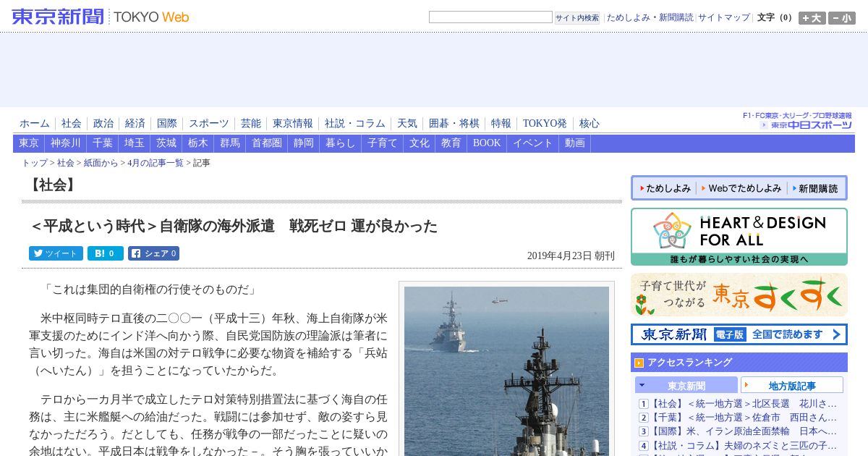
Task: Open ranking 2 article 佐倉市
Action: pos(744,418)
